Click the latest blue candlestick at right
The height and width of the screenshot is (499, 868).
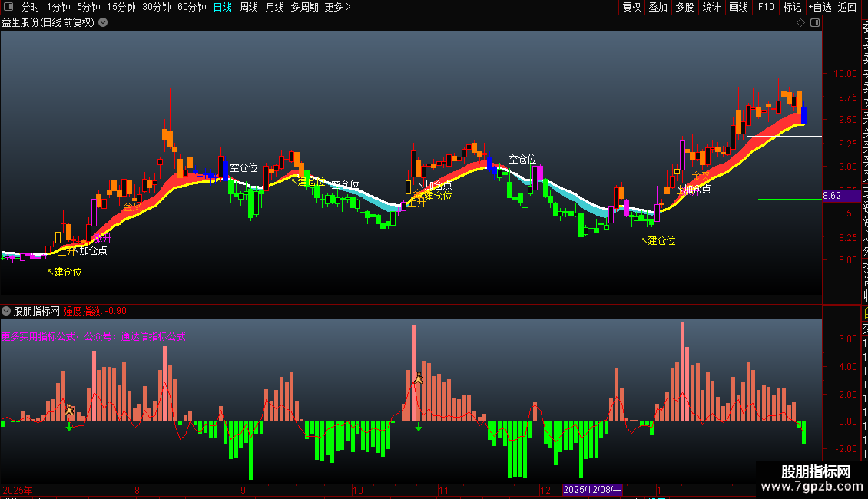(803, 116)
